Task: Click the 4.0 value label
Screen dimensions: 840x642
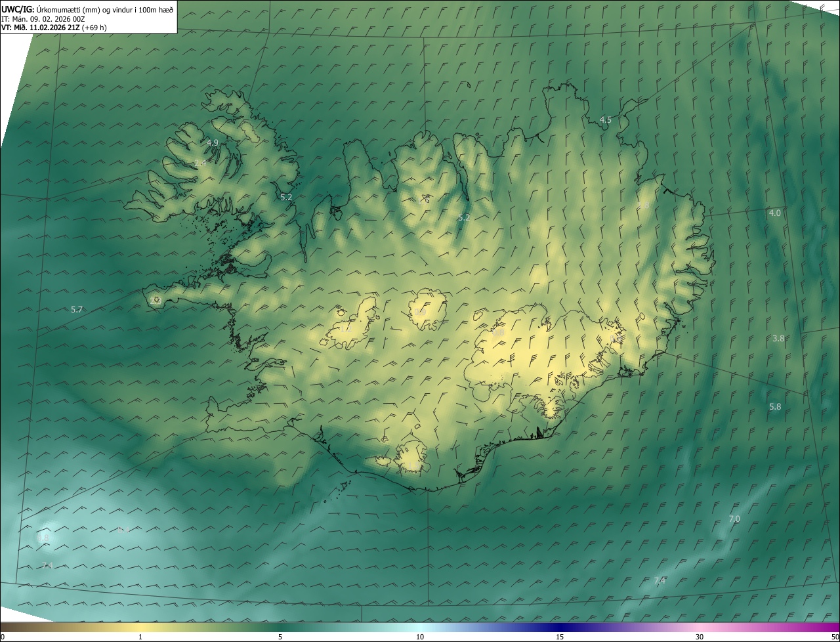Action: click(775, 213)
